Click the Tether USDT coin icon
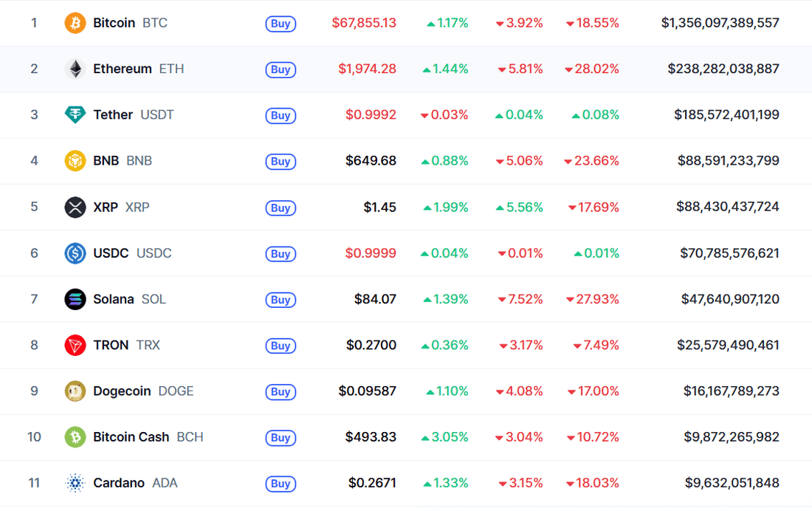The image size is (812, 511). click(74, 115)
